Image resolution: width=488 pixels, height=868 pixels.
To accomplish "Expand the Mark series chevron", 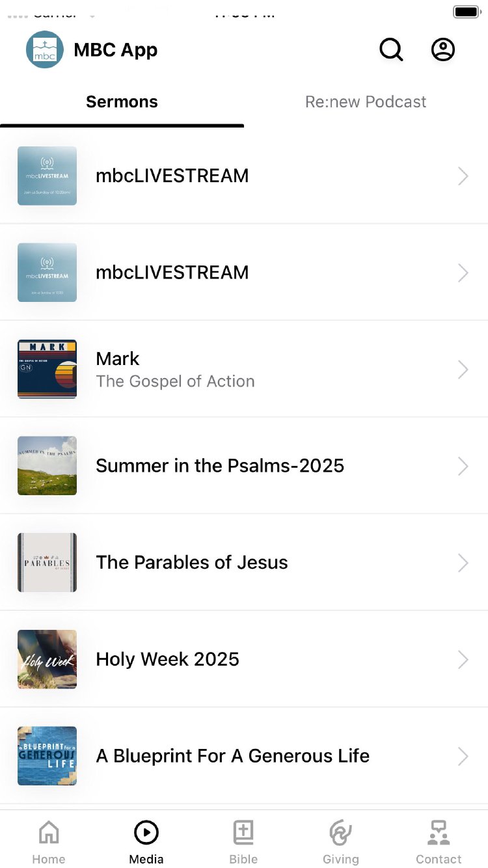I will [463, 370].
